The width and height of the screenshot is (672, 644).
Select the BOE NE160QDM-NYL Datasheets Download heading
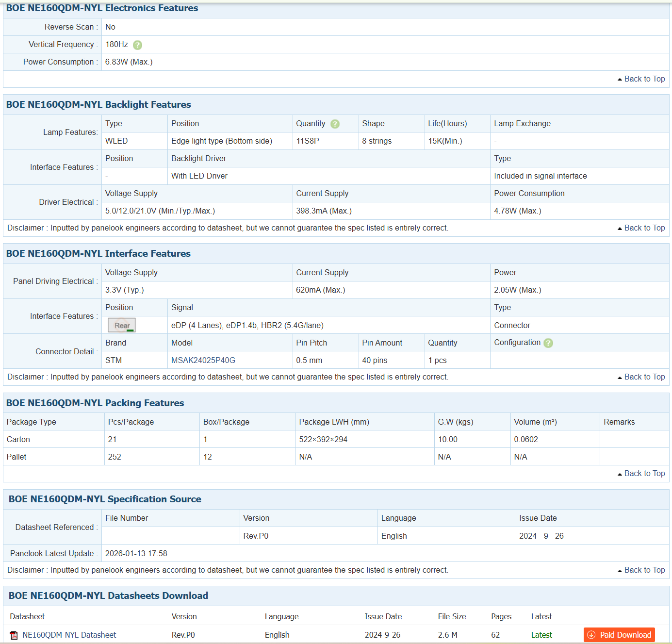coord(108,595)
